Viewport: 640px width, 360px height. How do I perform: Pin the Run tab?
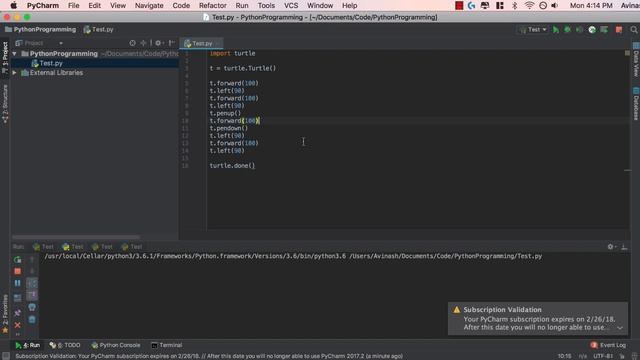(18, 313)
